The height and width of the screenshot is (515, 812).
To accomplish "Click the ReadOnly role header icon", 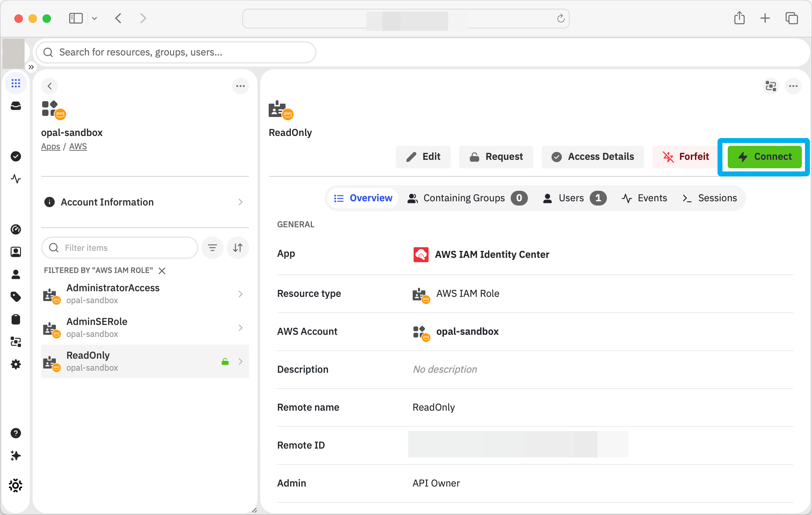I will pos(281,110).
